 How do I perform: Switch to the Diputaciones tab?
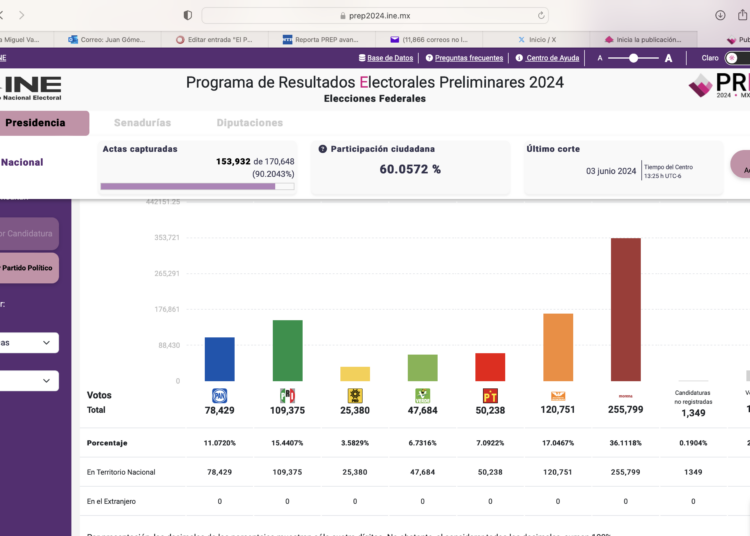click(x=249, y=123)
